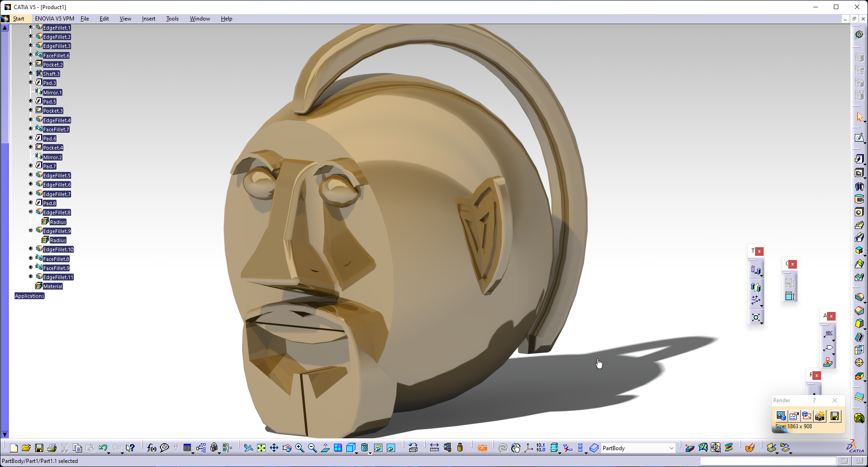The width and height of the screenshot is (868, 467).
Task: Select the Edge Fillet tool icon
Action: click(x=859, y=297)
